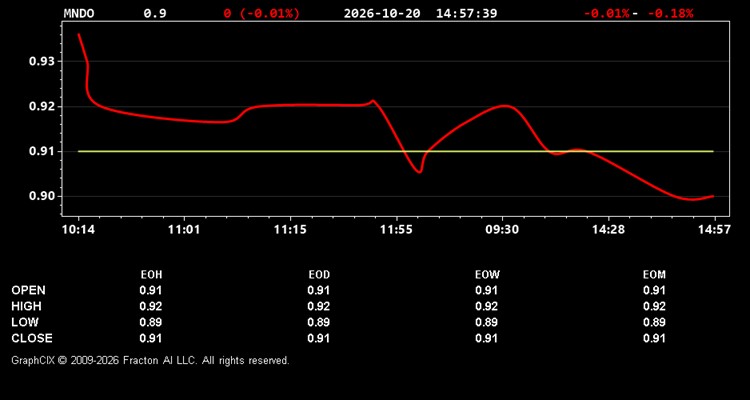Screen dimensions: 750x400
Task: Click the HIGH value under EOW
Action: coord(486,306)
